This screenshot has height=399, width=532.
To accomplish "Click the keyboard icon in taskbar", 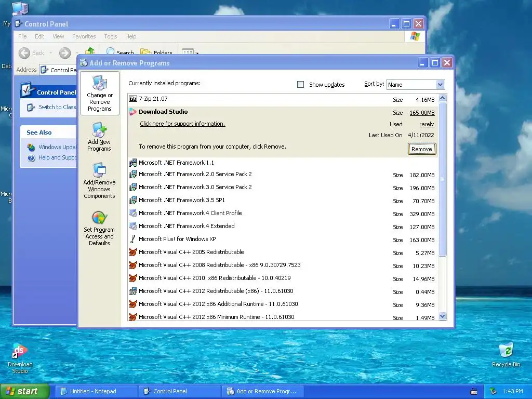I will pyautogui.click(x=474, y=392).
